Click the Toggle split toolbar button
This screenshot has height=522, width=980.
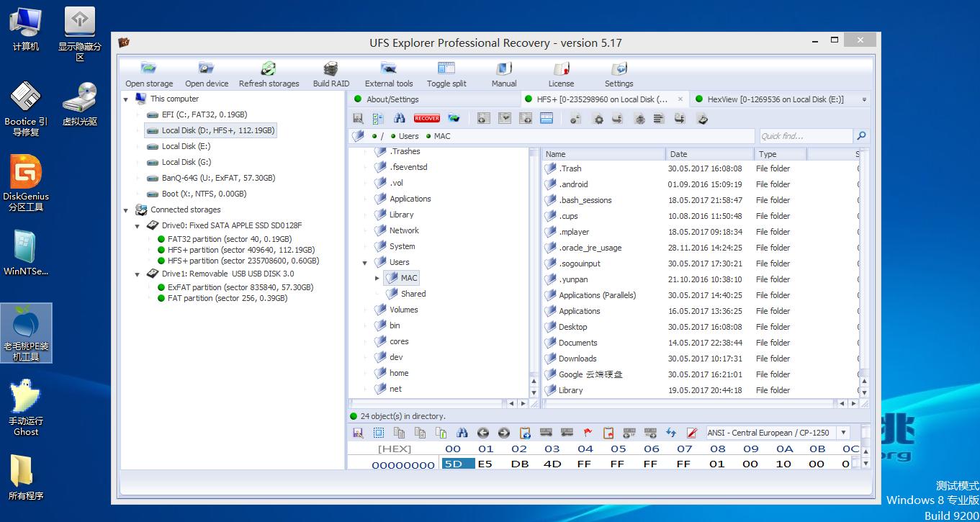(x=446, y=74)
